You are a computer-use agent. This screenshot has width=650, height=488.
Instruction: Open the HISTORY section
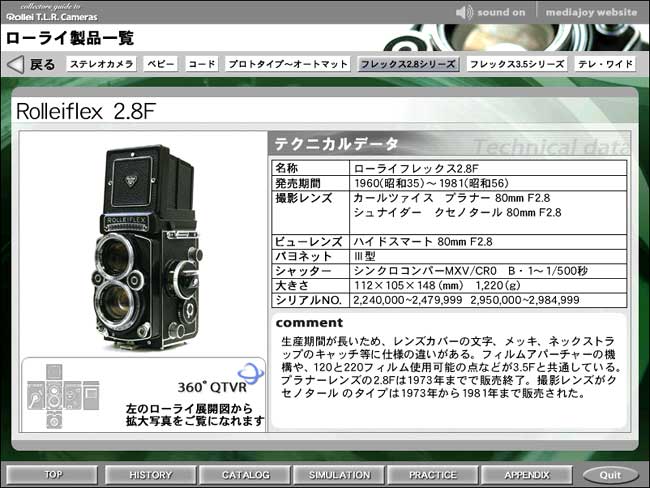[150, 475]
